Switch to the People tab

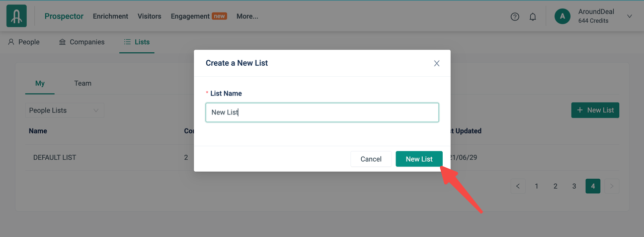24,42
